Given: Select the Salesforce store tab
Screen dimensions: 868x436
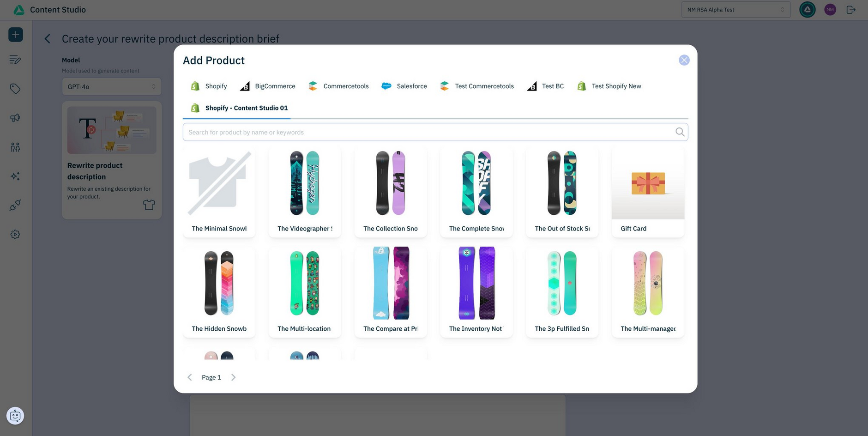Looking at the screenshot, I should (404, 86).
